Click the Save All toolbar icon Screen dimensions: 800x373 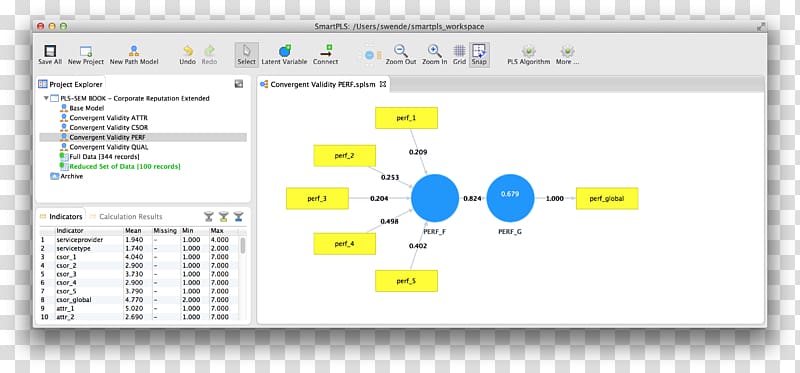coord(50,52)
